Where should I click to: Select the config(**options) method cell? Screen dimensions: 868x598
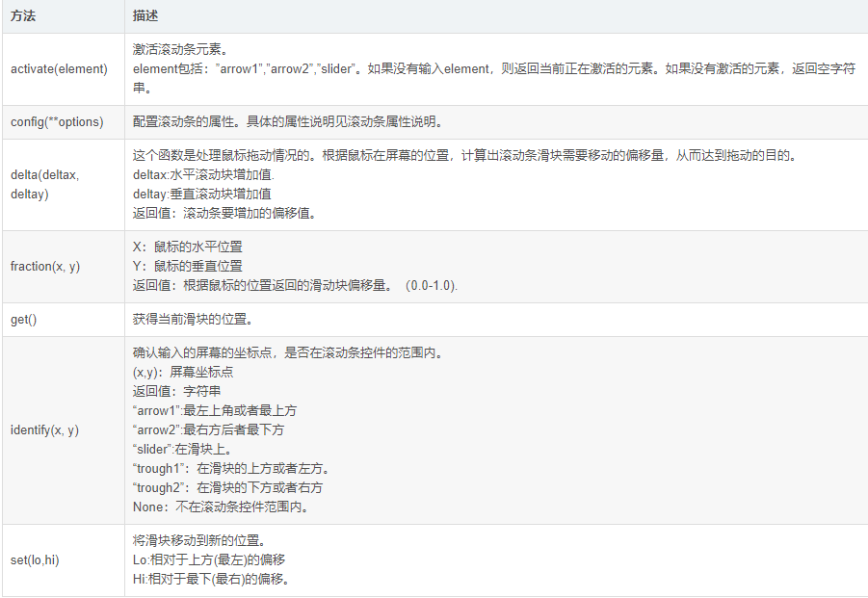point(64,122)
